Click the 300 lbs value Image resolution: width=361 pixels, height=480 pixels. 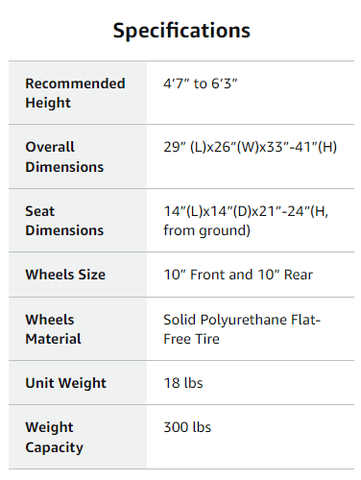tap(187, 427)
